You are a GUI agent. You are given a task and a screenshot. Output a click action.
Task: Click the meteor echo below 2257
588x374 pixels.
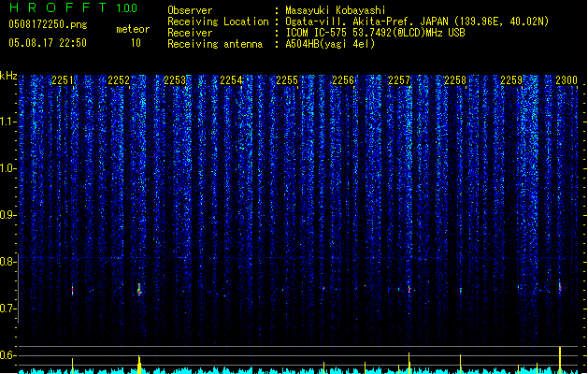(x=409, y=289)
